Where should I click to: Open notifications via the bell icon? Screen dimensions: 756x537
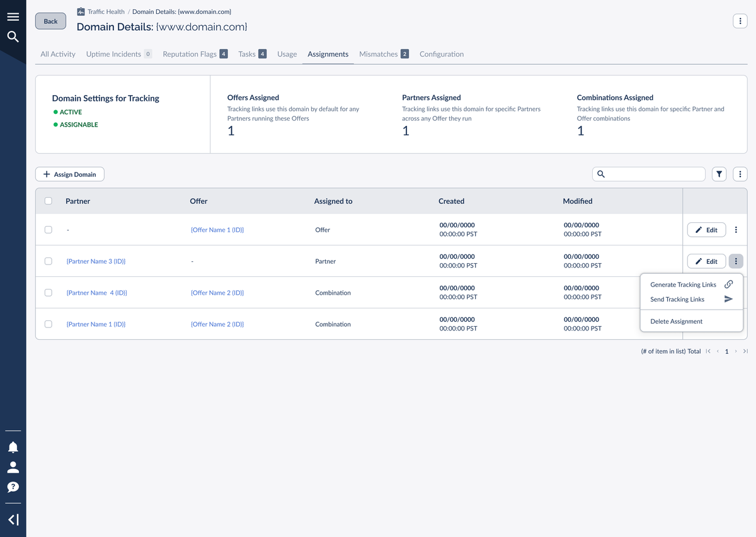13,447
